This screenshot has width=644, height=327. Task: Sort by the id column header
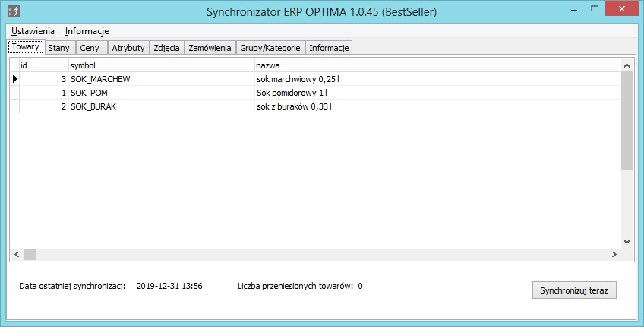(43, 65)
